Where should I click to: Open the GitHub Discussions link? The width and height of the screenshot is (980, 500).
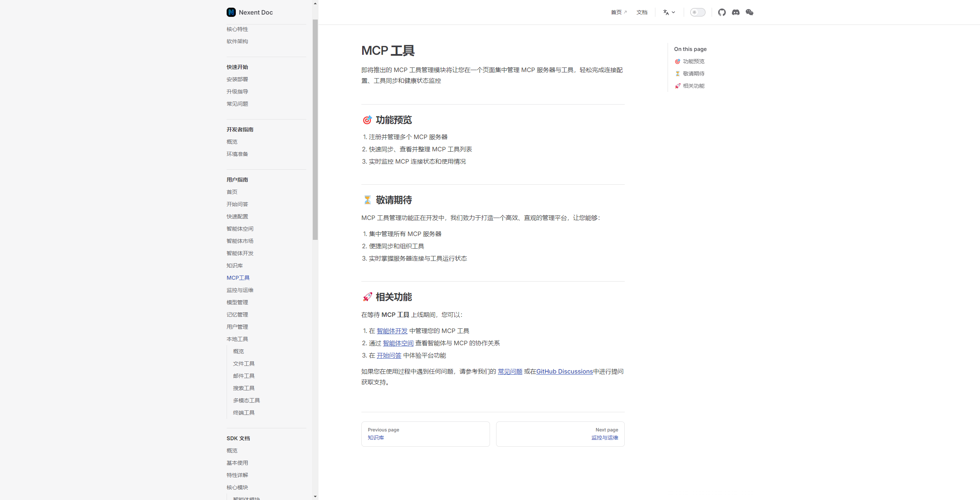[x=564, y=371]
